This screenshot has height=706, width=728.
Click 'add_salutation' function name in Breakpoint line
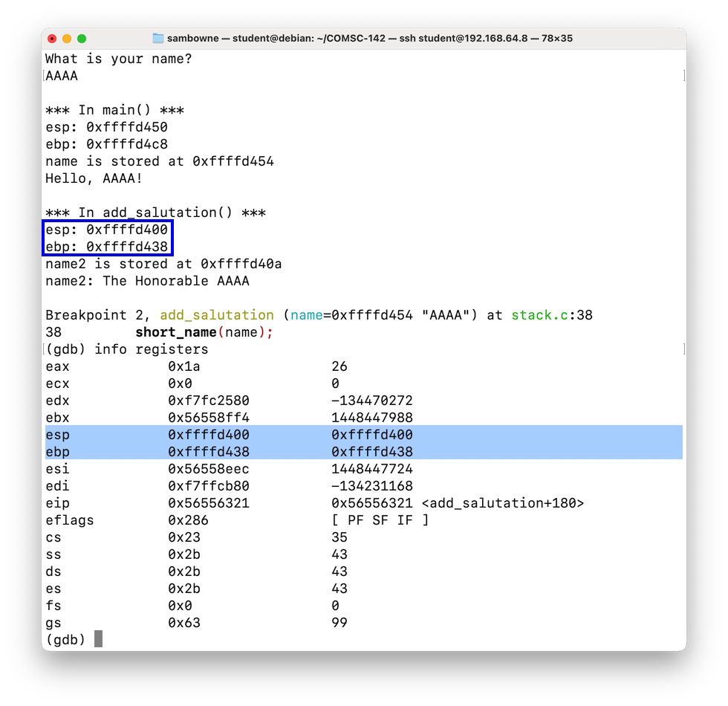click(x=217, y=315)
